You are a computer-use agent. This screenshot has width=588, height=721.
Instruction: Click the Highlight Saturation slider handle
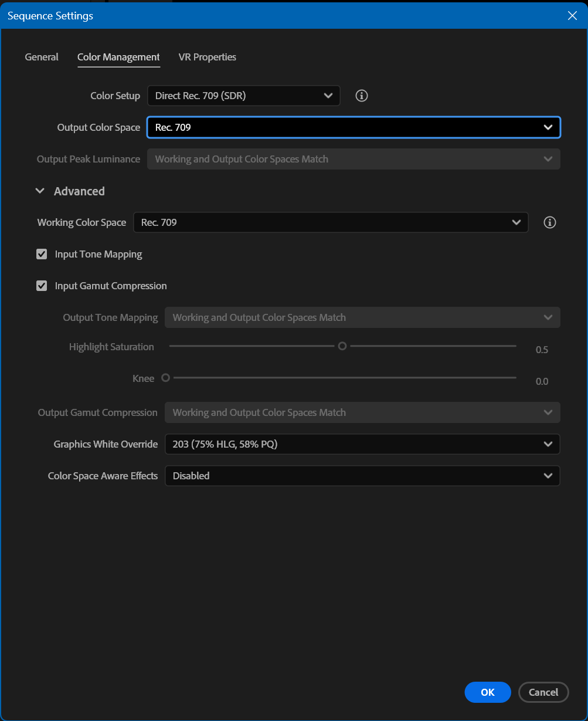pyautogui.click(x=342, y=346)
